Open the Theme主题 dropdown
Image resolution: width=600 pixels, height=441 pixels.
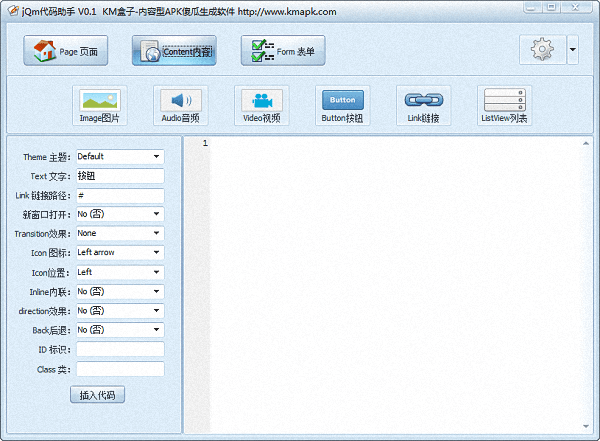(x=119, y=157)
